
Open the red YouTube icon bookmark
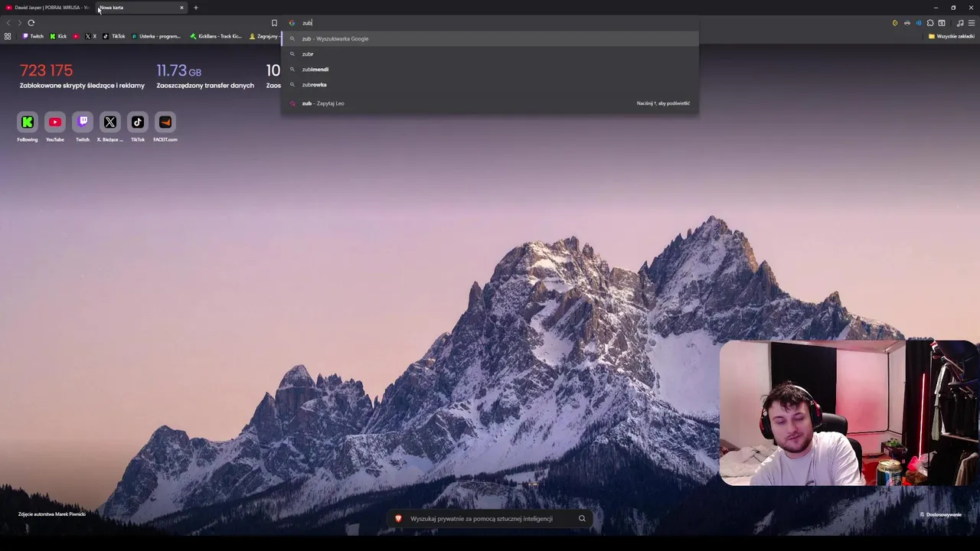tap(76, 36)
